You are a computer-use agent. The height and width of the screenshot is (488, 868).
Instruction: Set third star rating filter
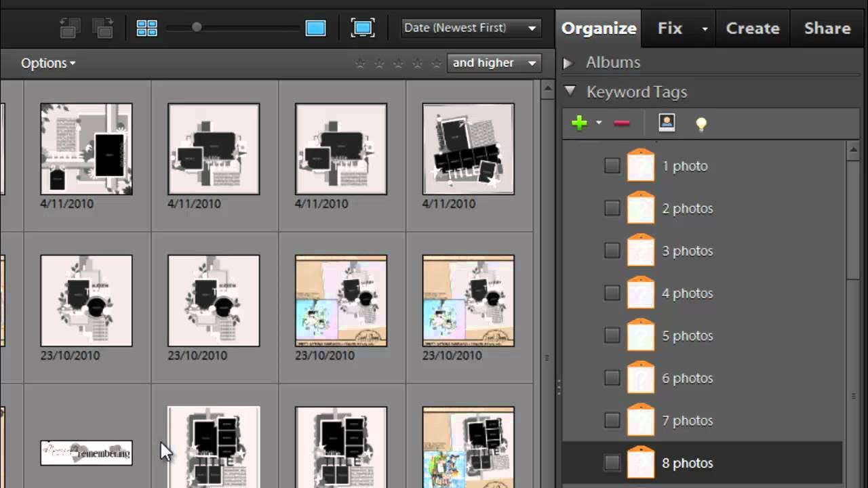point(398,63)
